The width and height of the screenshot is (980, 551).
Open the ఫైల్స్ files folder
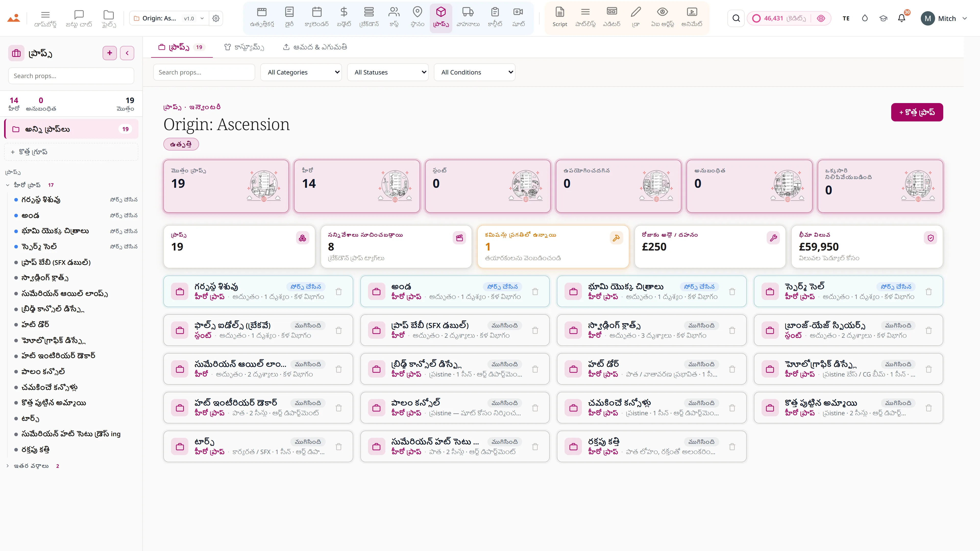click(109, 18)
